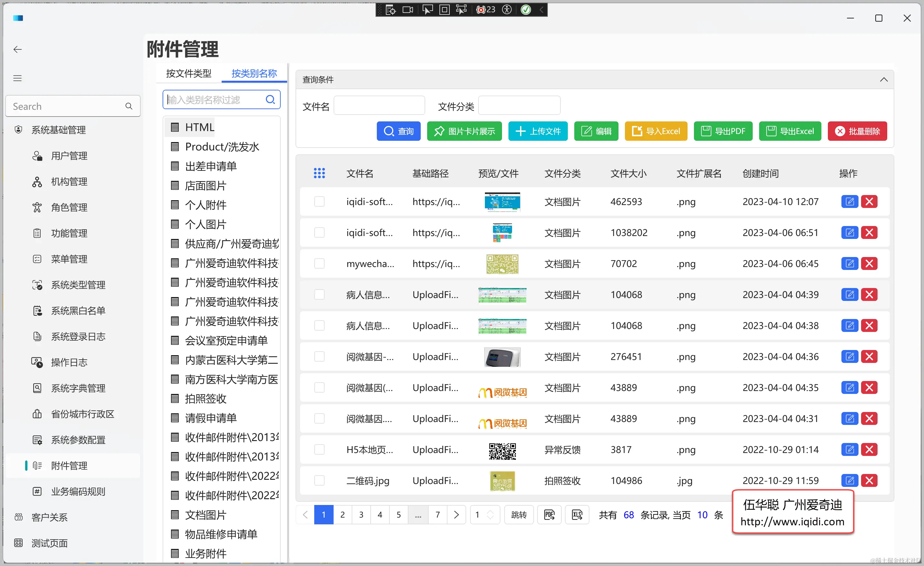Select the 二维码.jpg row checkbox
Viewport: 924px width, 566px height.
point(319,480)
